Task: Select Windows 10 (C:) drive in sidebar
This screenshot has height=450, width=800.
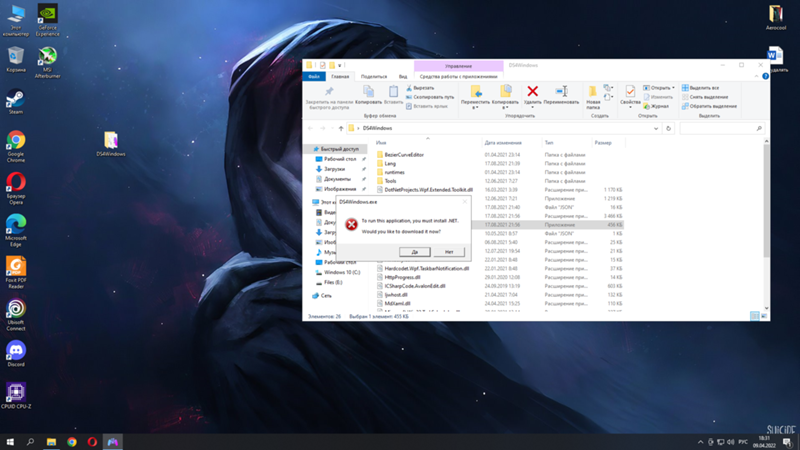Action: [342, 272]
